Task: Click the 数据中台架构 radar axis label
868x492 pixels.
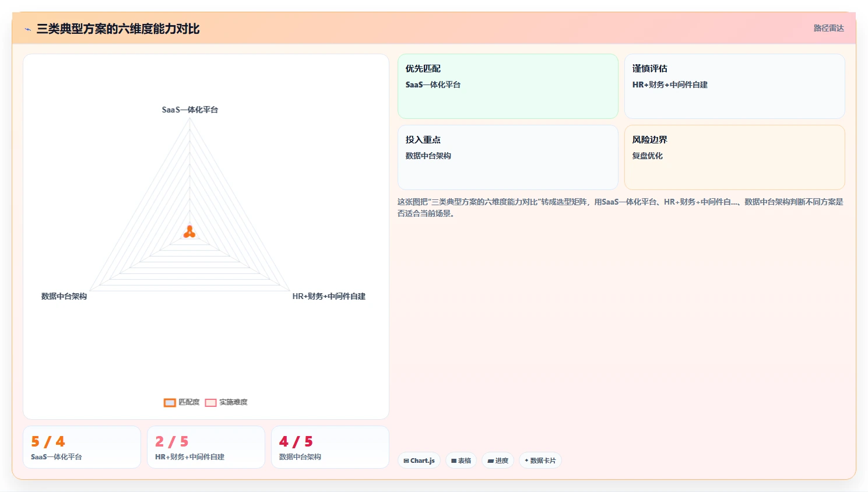Action: click(64, 296)
